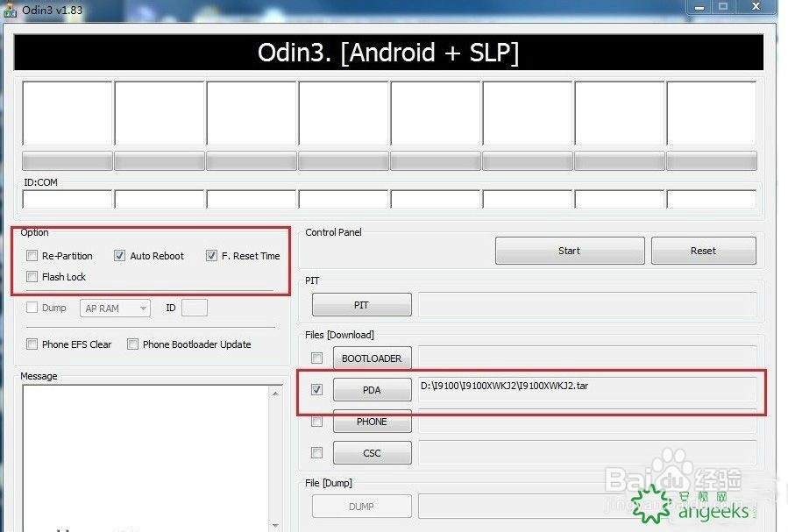Uncheck the PDA file checkbox

[x=316, y=390]
